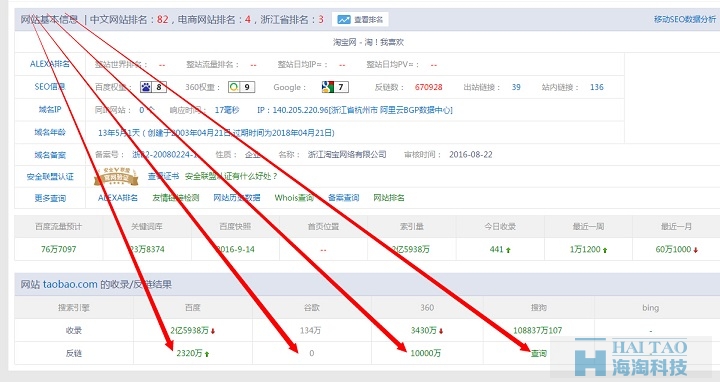Click 索引量 value 2亿5938万

coord(411,249)
